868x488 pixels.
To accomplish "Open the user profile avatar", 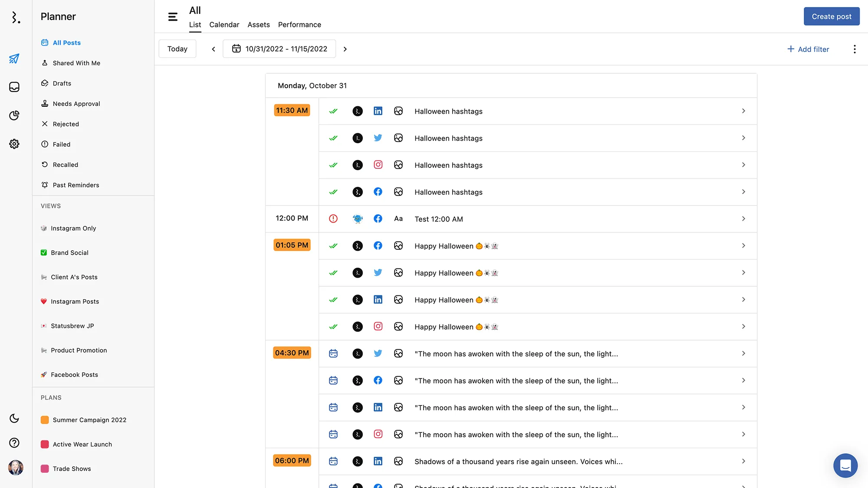I will (16, 468).
